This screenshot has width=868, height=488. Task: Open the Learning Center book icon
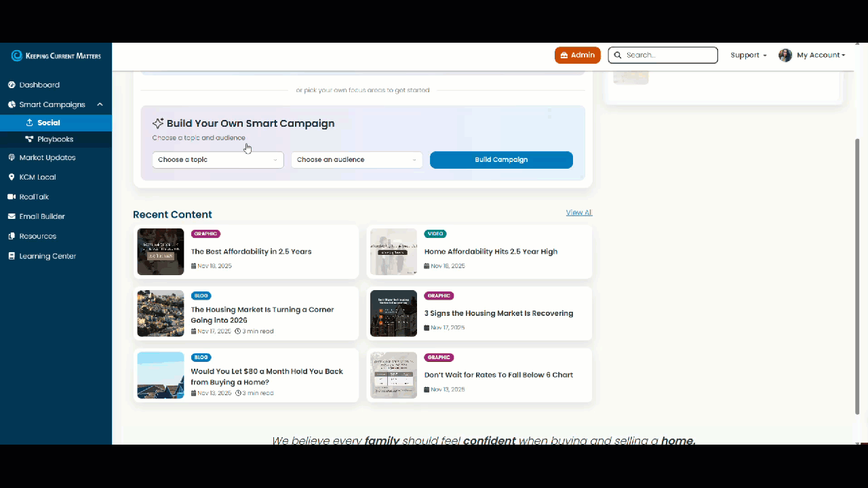(12, 256)
